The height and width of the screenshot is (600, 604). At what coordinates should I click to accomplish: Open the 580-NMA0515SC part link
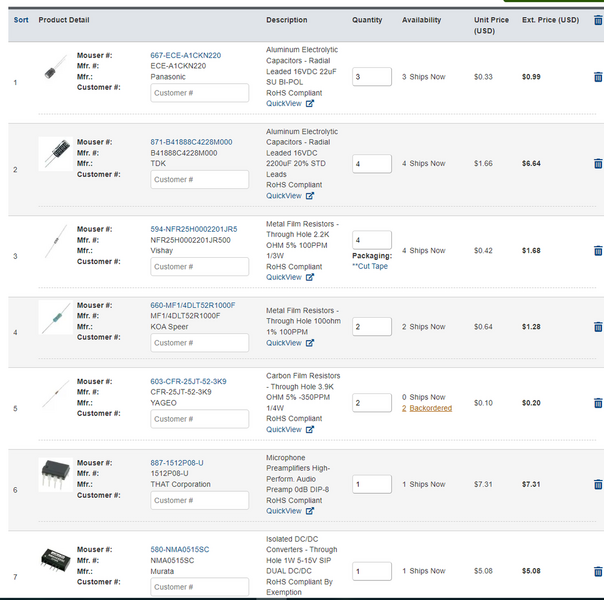tap(180, 549)
